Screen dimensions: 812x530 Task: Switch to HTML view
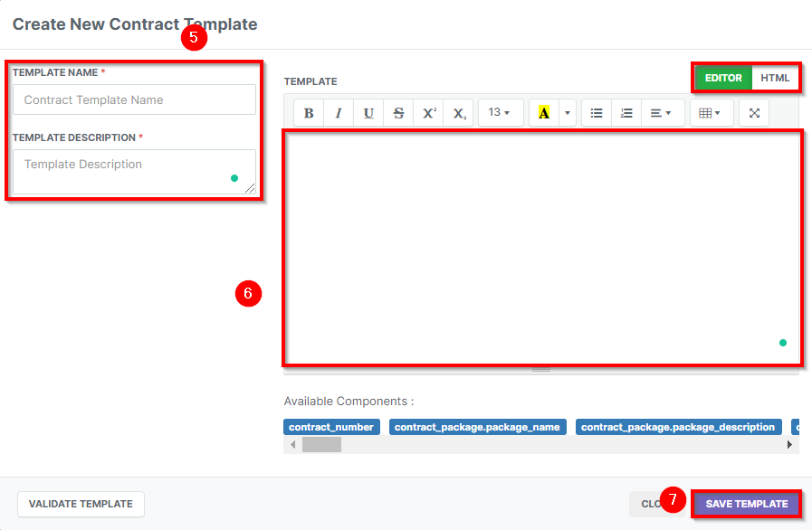[775, 78]
